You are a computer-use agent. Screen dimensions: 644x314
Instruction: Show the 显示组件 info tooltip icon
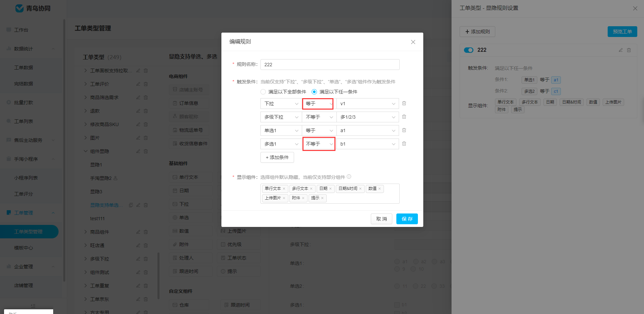(x=349, y=177)
